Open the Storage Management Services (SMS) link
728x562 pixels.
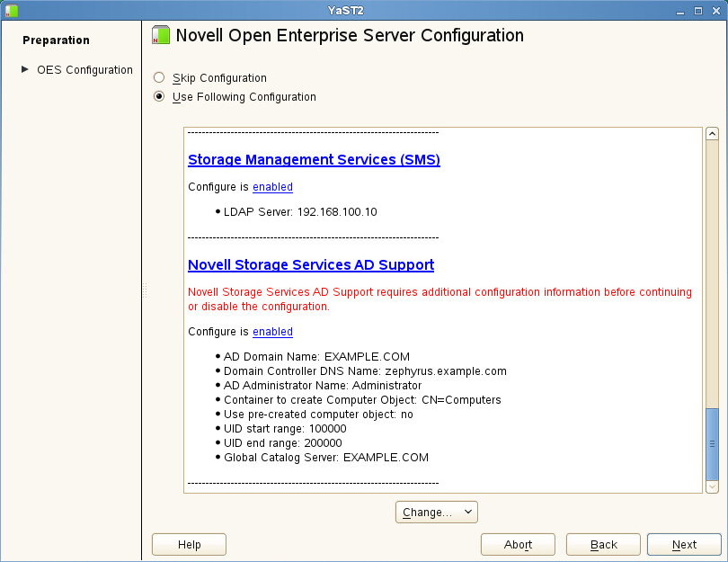point(314,160)
